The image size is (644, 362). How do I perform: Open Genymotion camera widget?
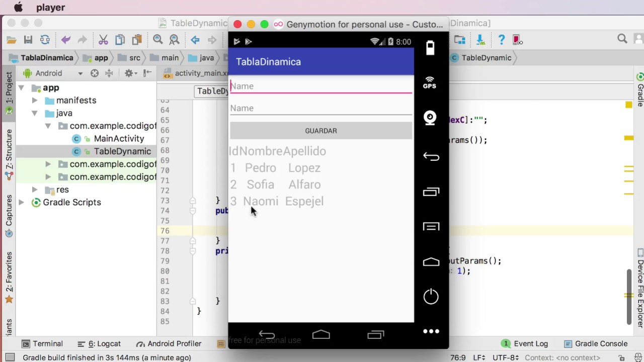[430, 118]
